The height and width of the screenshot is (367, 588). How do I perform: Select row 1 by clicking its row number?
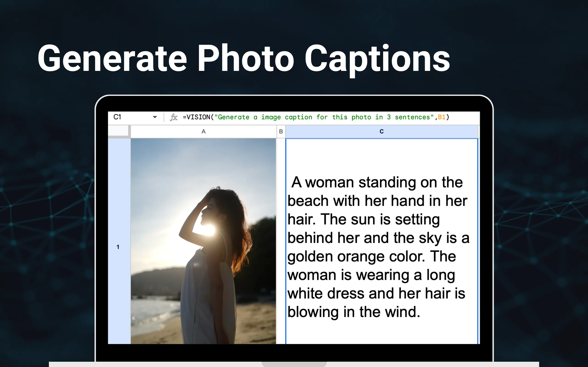coord(118,247)
